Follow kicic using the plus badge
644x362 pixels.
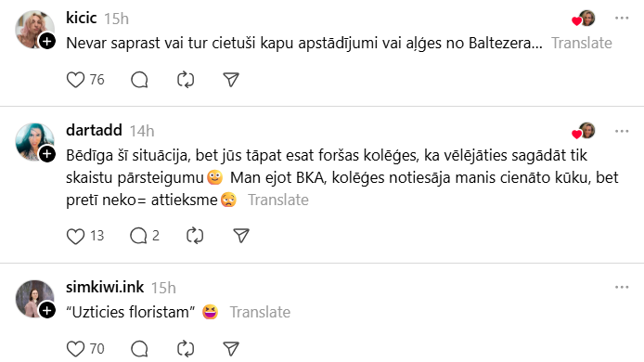click(47, 41)
